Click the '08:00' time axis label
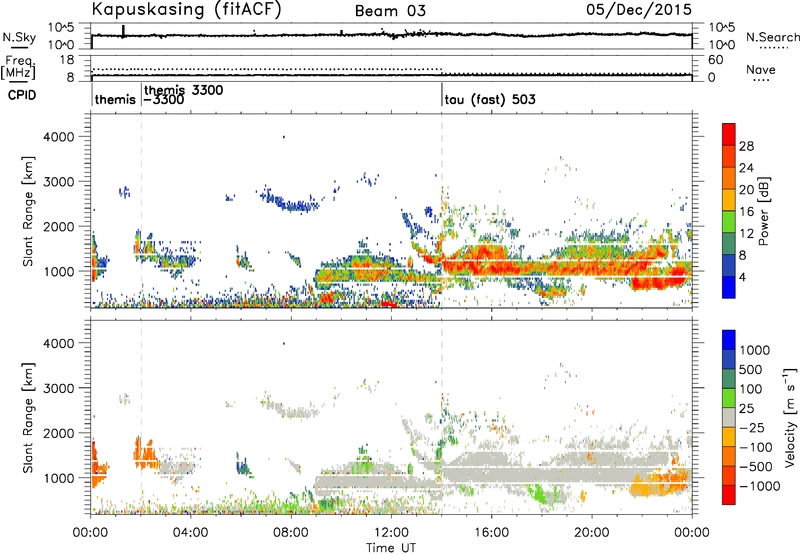Viewport: 800px width, 554px height. [x=291, y=533]
